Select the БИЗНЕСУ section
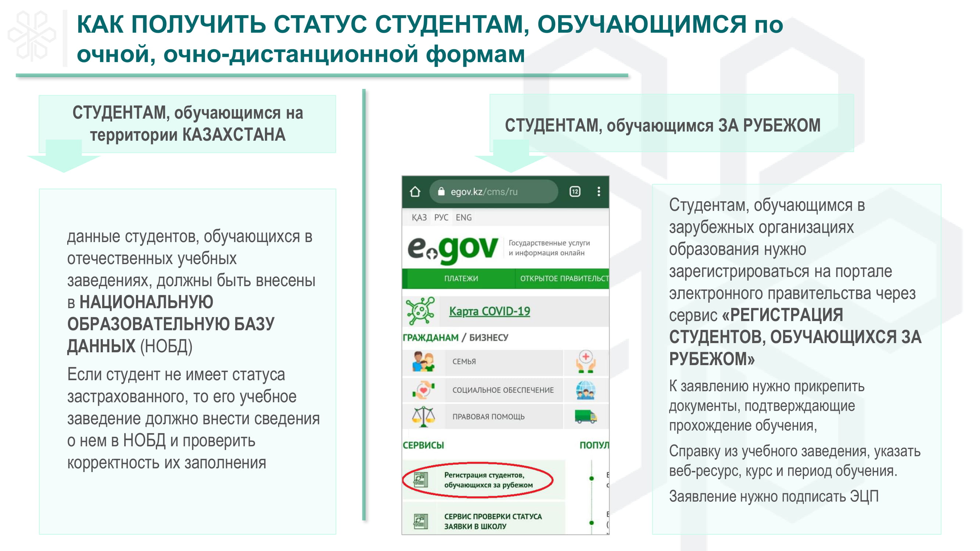Image resolution: width=980 pixels, height=551 pixels. coord(488,337)
